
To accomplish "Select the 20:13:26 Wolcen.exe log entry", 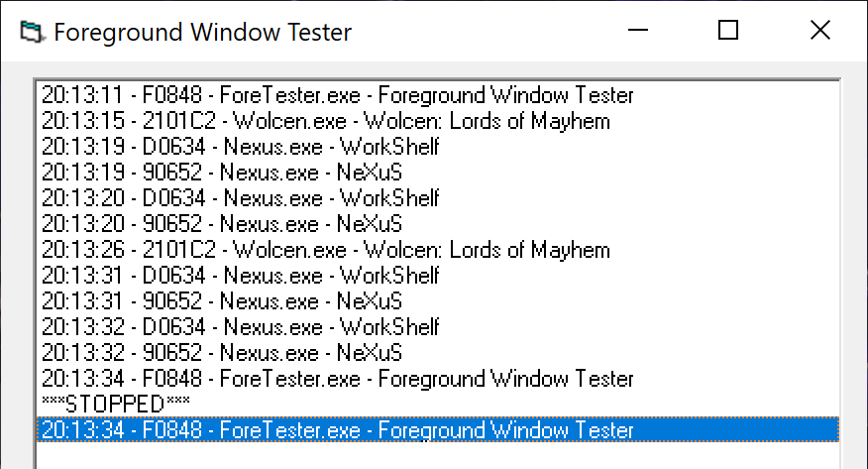I will click(x=325, y=251).
